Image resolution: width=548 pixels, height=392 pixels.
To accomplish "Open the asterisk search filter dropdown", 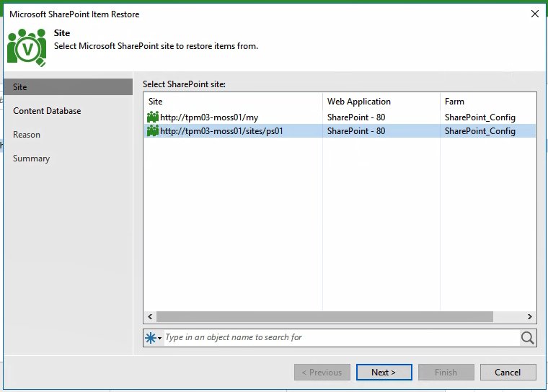I will click(x=153, y=338).
